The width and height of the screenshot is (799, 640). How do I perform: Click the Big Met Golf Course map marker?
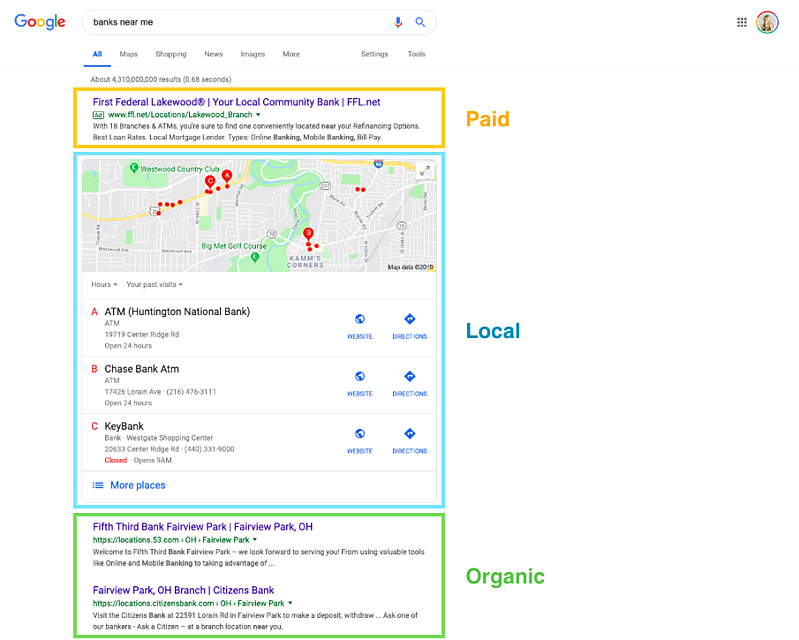[x=255, y=257]
